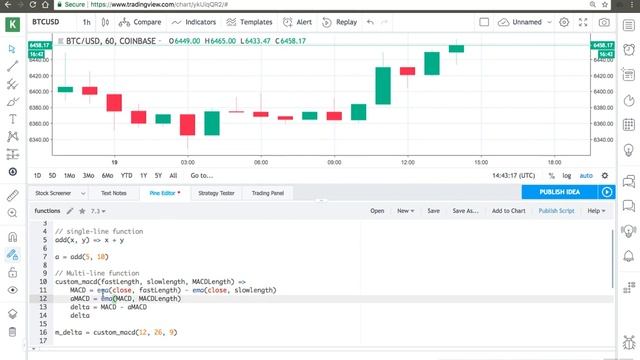Select the Text annotation tool
The width and height of the screenshot is (640, 360).
click(x=12, y=119)
